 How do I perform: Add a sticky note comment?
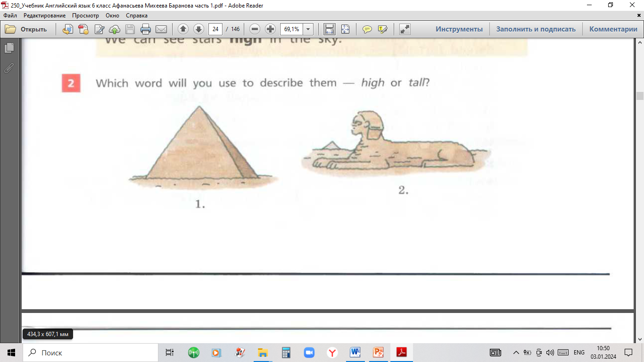coord(367,29)
